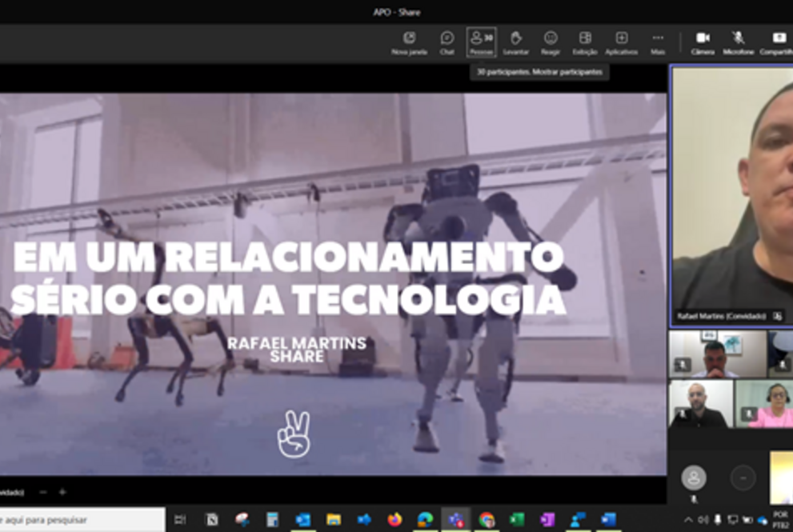Image resolution: width=793 pixels, height=532 pixels.
Task: Open the Task View taskbar button
Action: pyautogui.click(x=180, y=520)
